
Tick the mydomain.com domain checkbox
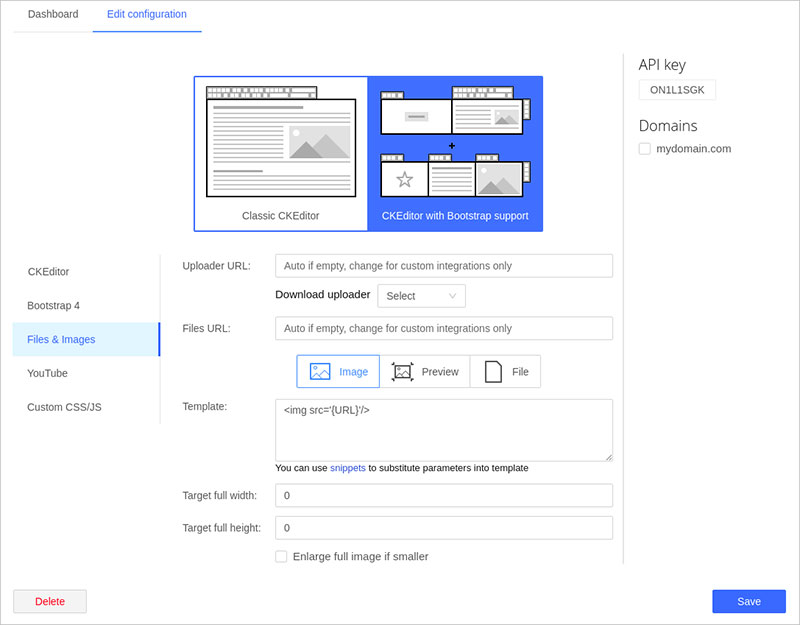tap(645, 148)
